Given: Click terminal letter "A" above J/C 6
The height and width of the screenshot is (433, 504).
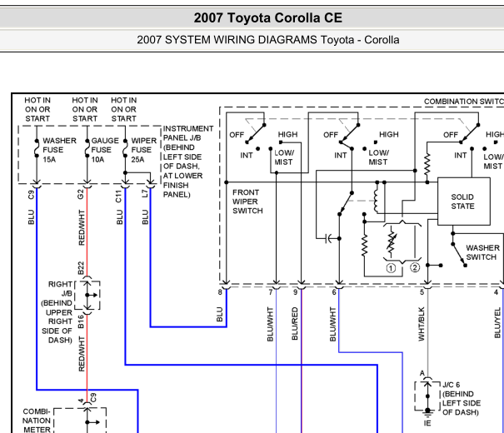Looking at the screenshot, I should click(x=422, y=373).
